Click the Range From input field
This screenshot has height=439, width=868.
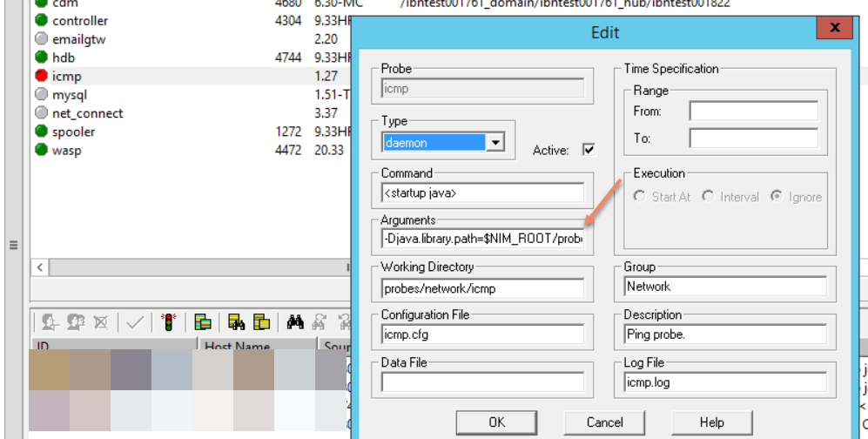pos(753,111)
